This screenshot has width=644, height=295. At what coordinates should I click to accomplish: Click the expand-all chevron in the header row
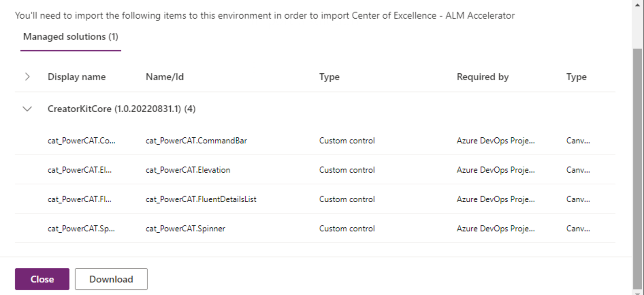pos(27,76)
